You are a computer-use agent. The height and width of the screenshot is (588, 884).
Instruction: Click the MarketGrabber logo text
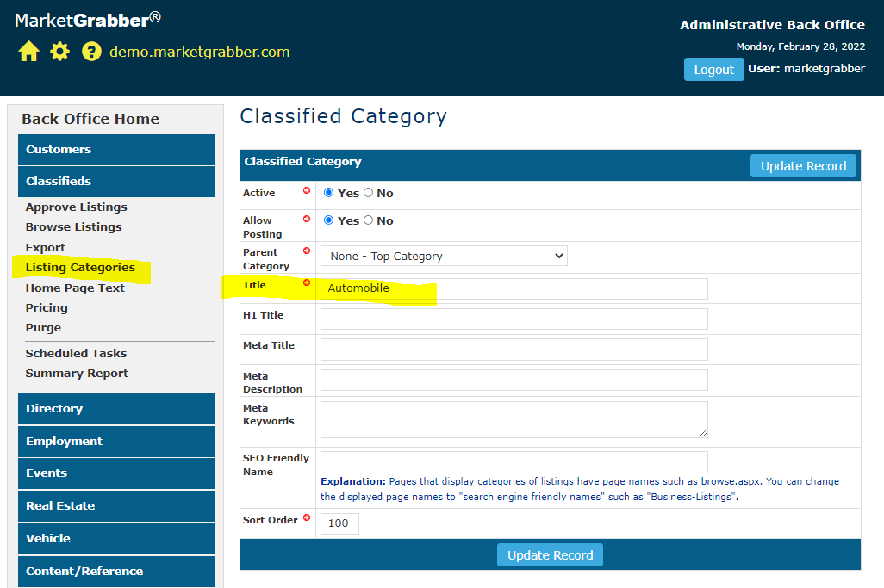point(87,21)
